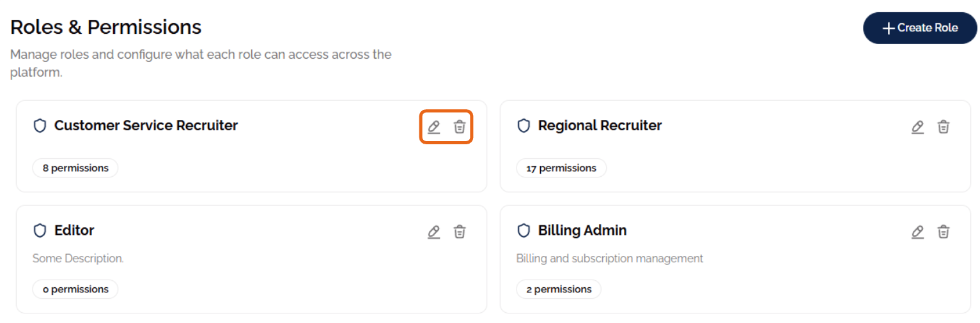The image size is (980, 323).
Task: Click the 2 permissions badge
Action: (x=559, y=289)
